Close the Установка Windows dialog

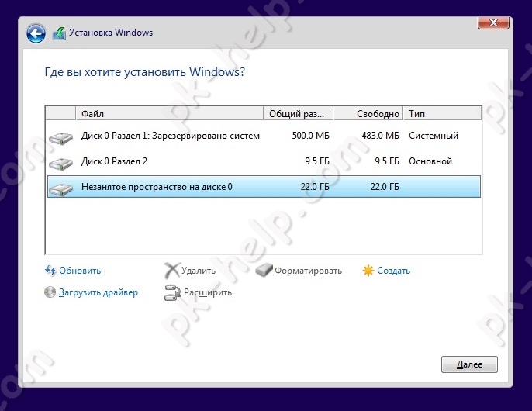[x=493, y=22]
